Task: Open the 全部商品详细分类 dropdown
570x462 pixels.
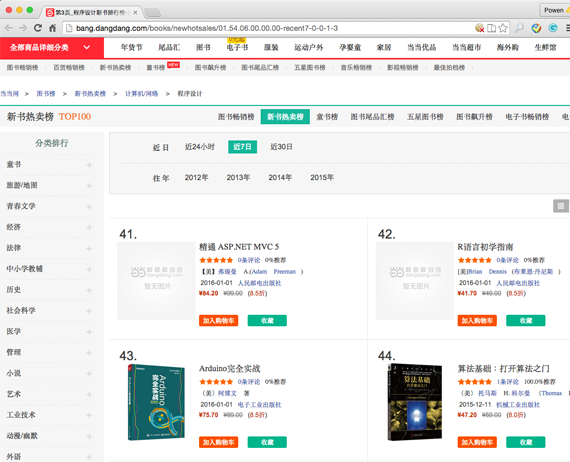Action: point(52,48)
